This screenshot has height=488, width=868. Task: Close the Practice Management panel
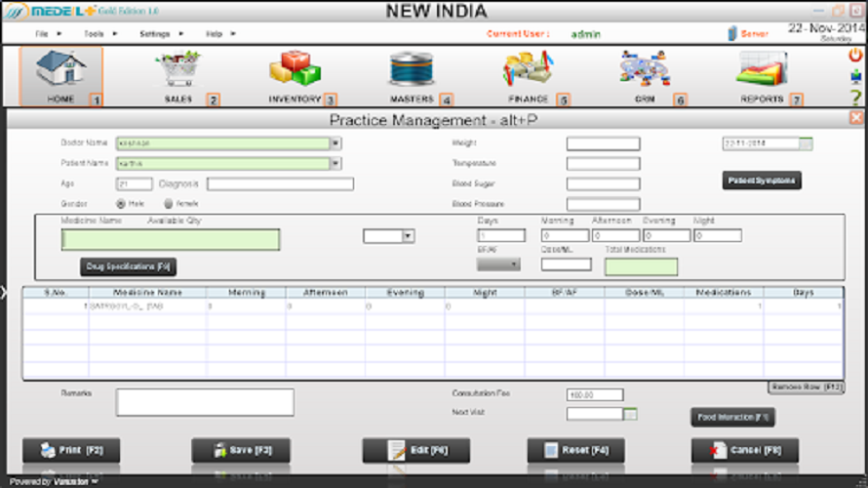pyautogui.click(x=856, y=117)
